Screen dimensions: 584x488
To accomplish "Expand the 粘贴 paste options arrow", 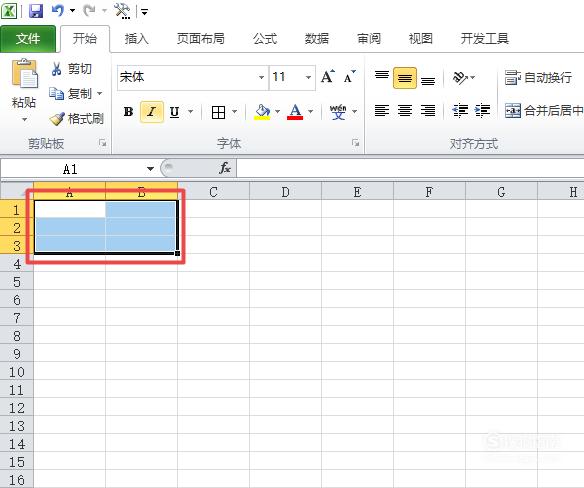I will coord(24,119).
